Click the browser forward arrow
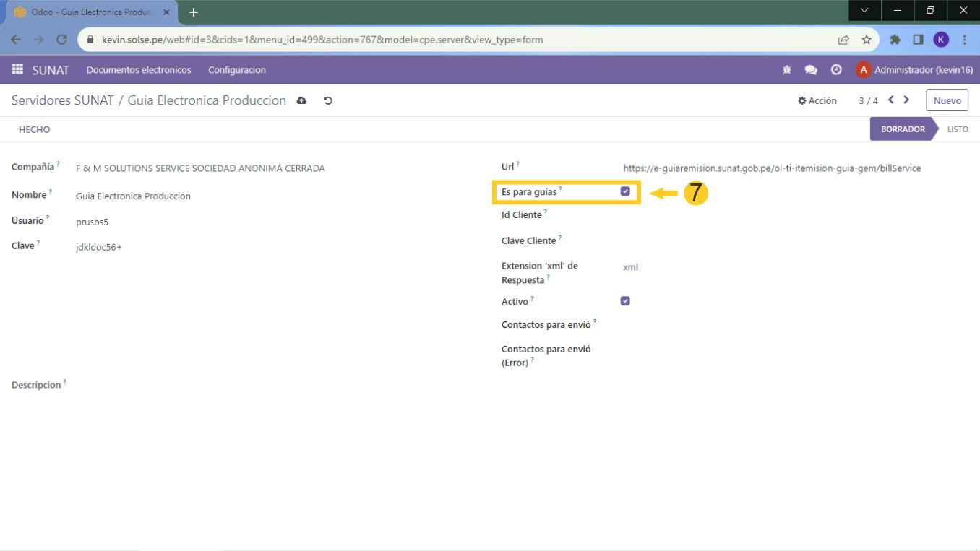 click(x=39, y=40)
